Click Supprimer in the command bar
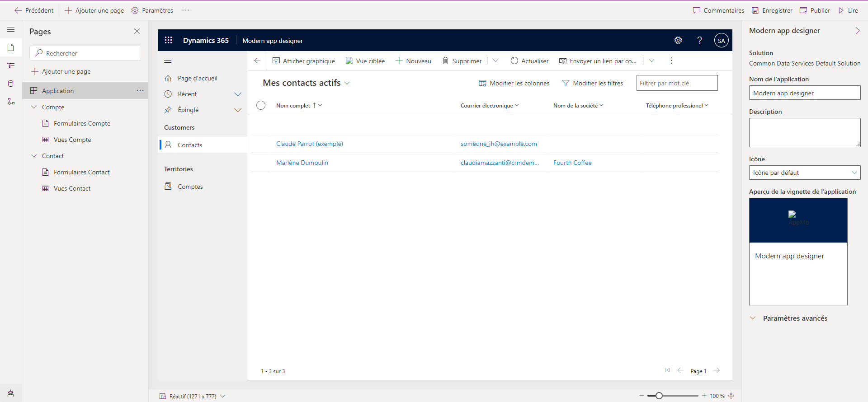The image size is (868, 402). pos(462,61)
